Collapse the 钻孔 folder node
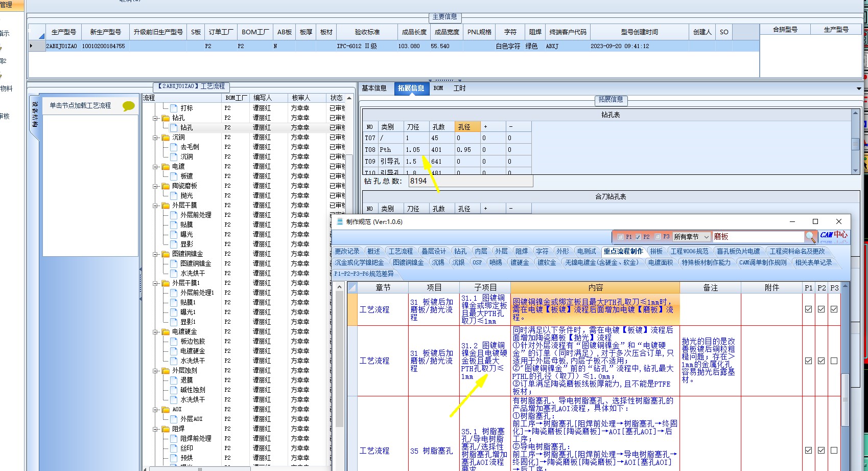 coord(155,118)
